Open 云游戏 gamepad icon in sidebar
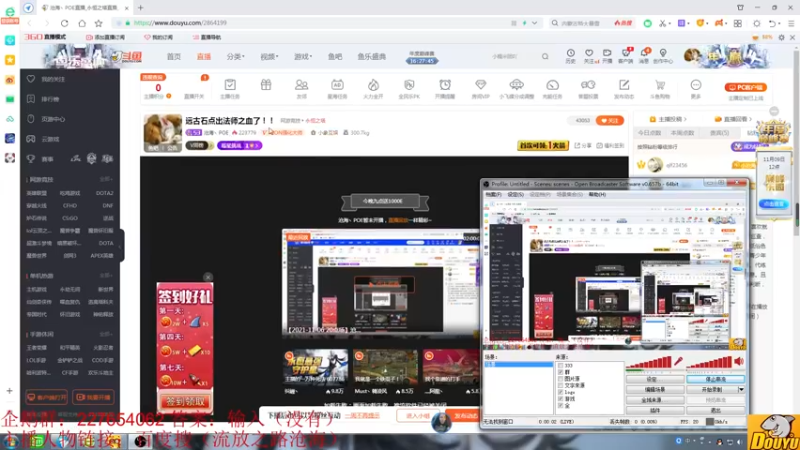The image size is (800, 450). (31, 139)
